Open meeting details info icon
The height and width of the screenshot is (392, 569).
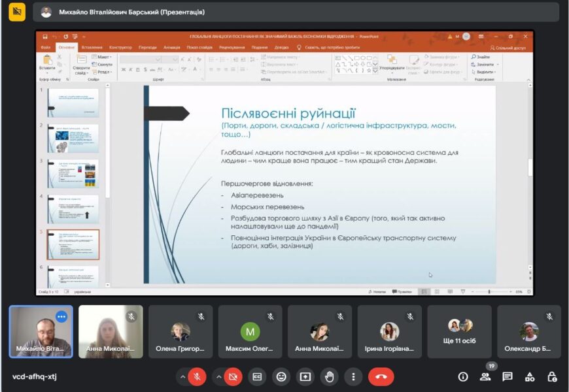[x=463, y=376]
